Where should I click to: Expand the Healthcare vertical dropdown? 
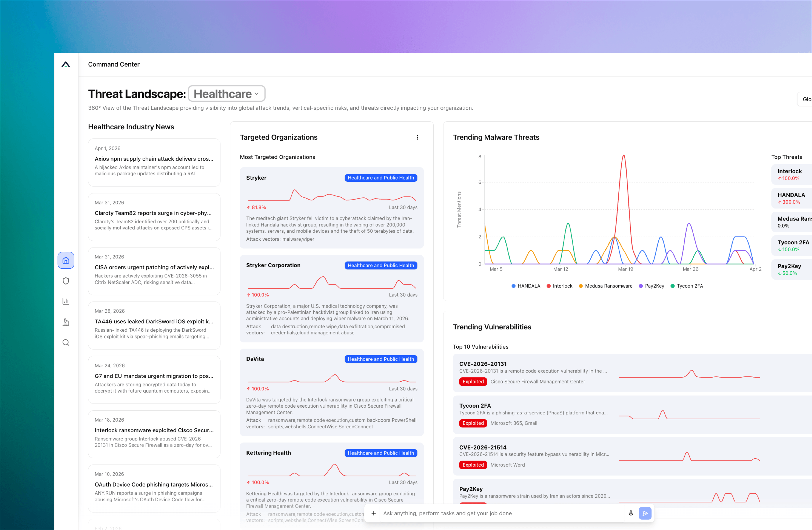(227, 94)
